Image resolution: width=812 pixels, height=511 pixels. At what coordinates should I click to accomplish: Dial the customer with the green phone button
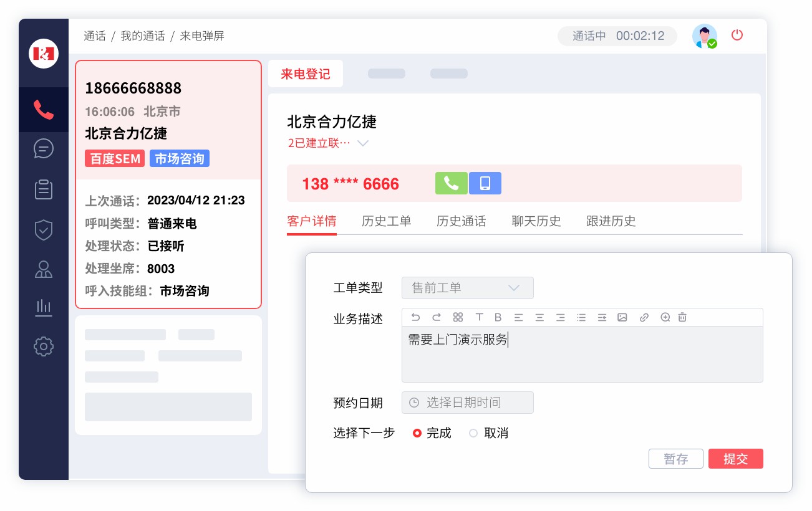click(451, 183)
